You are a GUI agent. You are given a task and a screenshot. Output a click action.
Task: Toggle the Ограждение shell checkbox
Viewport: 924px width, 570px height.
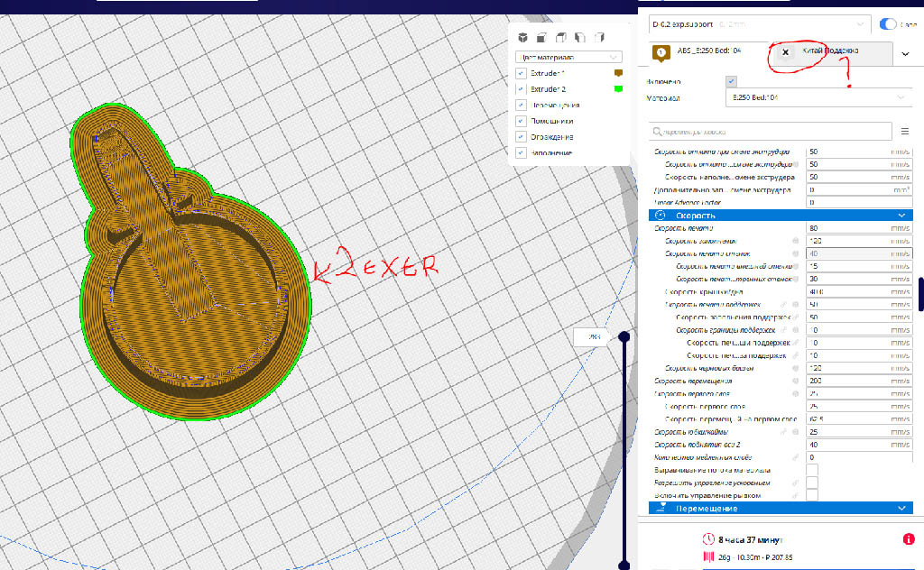click(x=521, y=136)
